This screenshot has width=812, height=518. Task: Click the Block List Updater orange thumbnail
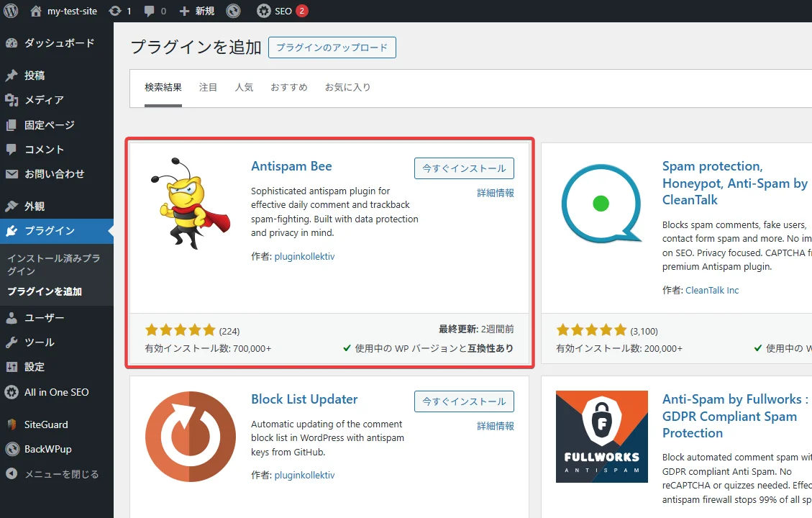pos(191,437)
